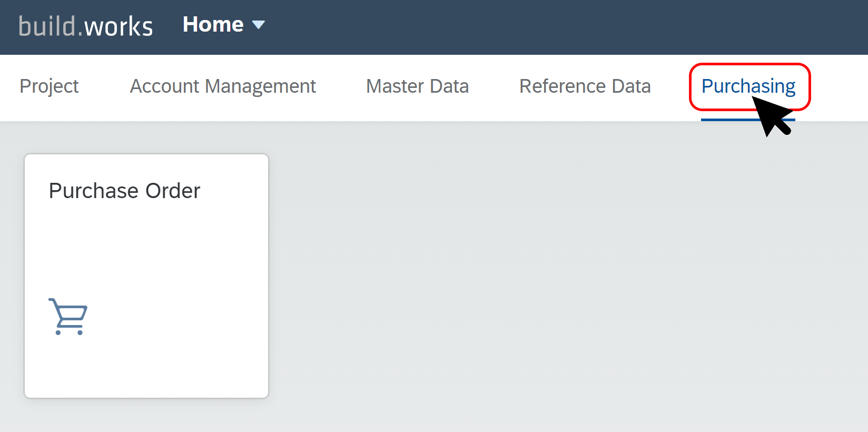
Task: Click the build.works logo
Action: pos(86,26)
